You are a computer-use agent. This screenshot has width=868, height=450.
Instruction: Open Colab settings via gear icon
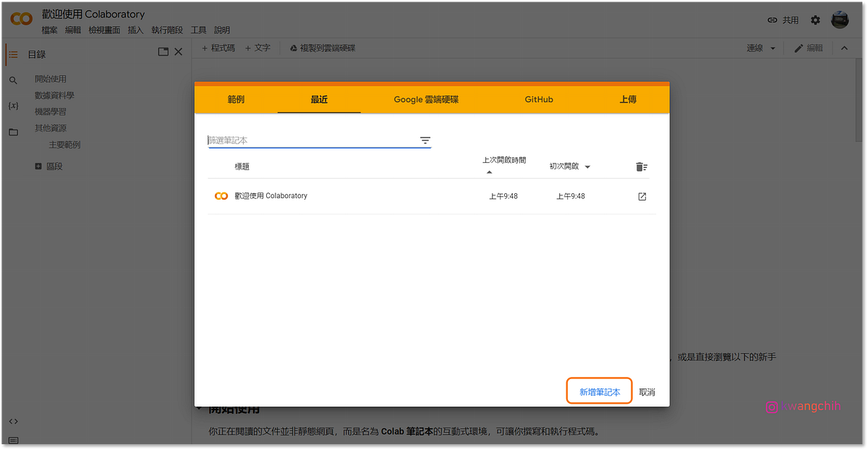[815, 20]
